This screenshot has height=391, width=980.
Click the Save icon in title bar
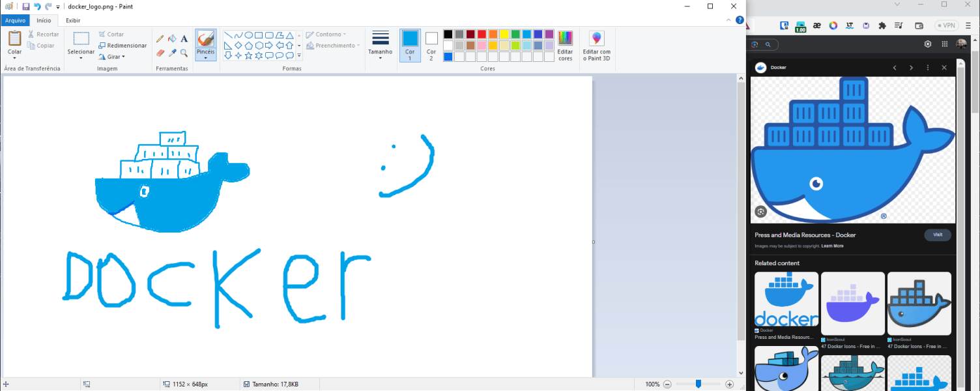click(x=26, y=7)
